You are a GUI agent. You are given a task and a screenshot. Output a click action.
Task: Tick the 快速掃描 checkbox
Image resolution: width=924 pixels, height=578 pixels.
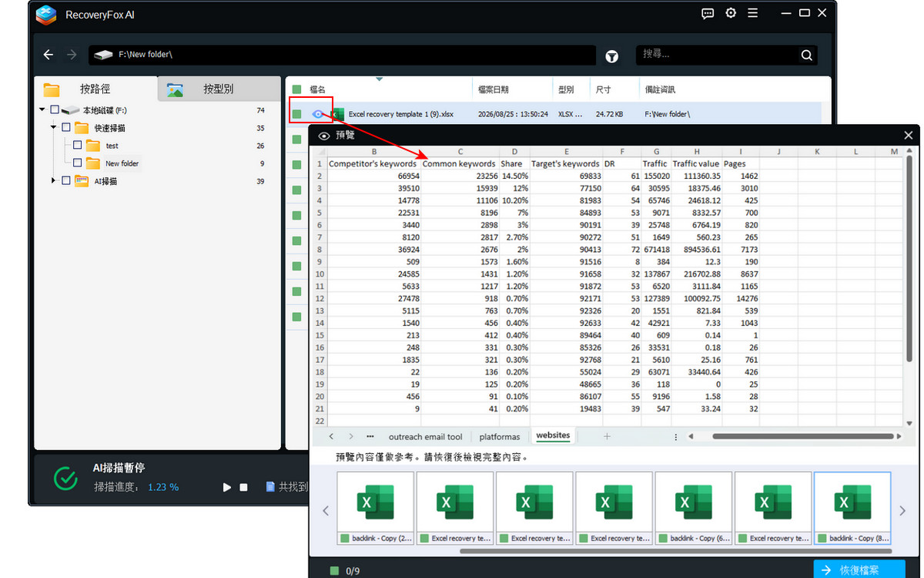pos(65,128)
